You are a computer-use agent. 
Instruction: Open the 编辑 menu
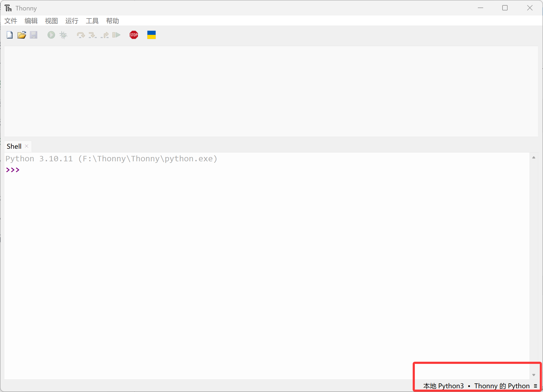[x=31, y=21]
